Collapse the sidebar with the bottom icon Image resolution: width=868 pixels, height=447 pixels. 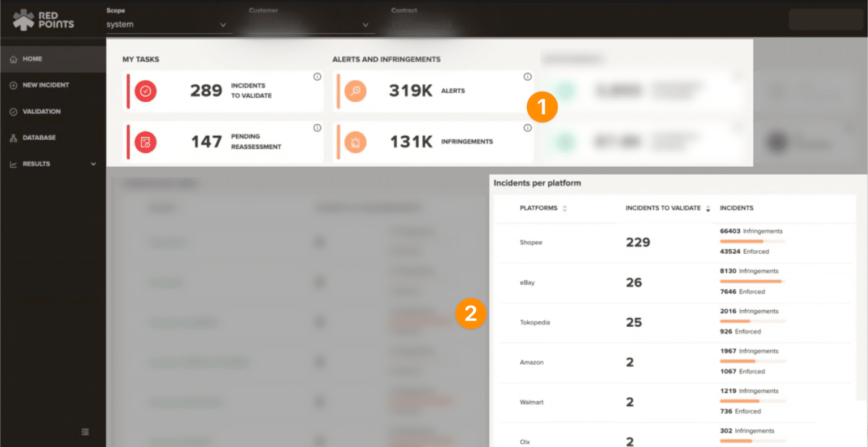(x=85, y=431)
